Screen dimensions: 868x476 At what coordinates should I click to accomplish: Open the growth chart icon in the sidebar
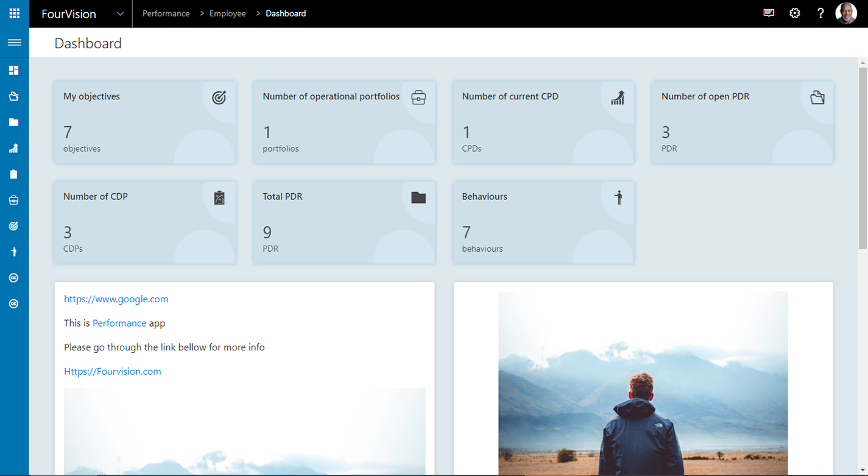[14, 148]
